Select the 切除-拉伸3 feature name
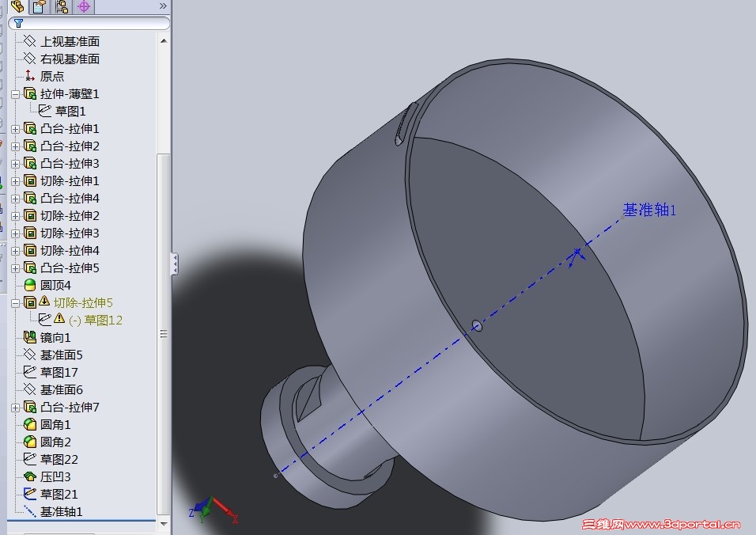Screen dimensions: 756x535 (x=70, y=233)
